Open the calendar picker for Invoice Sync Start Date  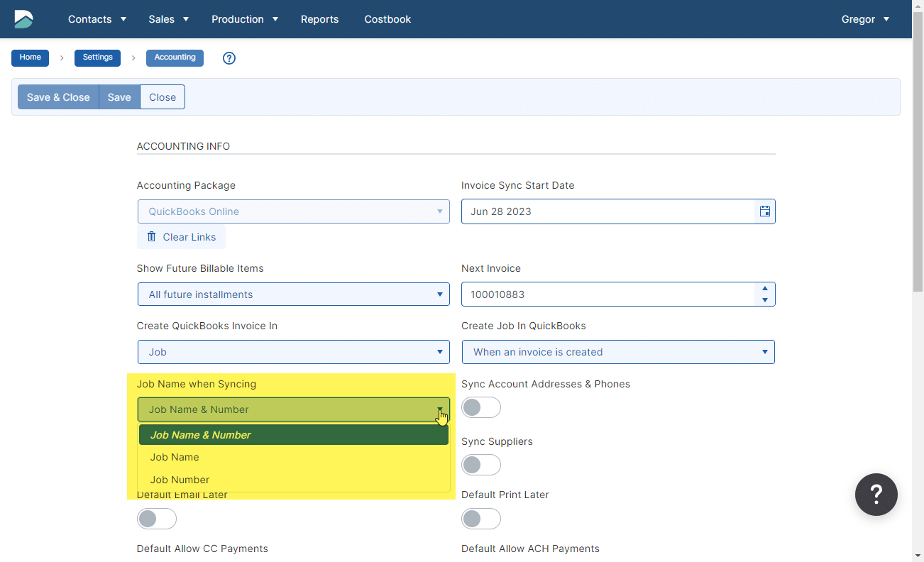764,211
